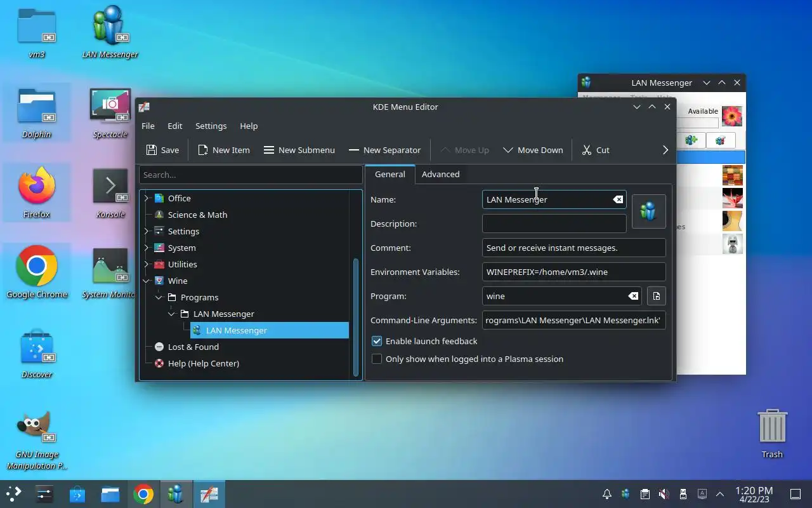Open the Settings menu
This screenshot has height=508, width=812.
click(x=211, y=126)
